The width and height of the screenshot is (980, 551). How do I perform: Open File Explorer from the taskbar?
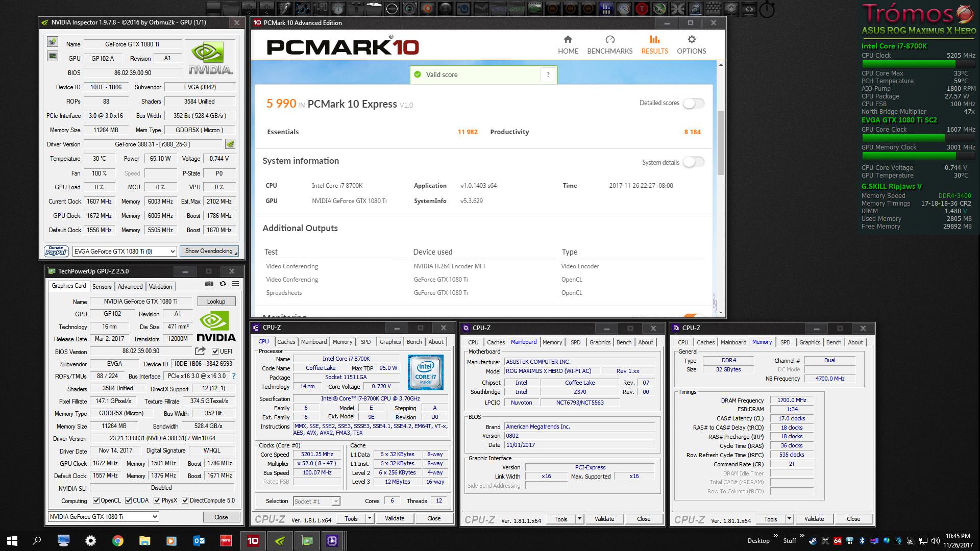coord(144,541)
